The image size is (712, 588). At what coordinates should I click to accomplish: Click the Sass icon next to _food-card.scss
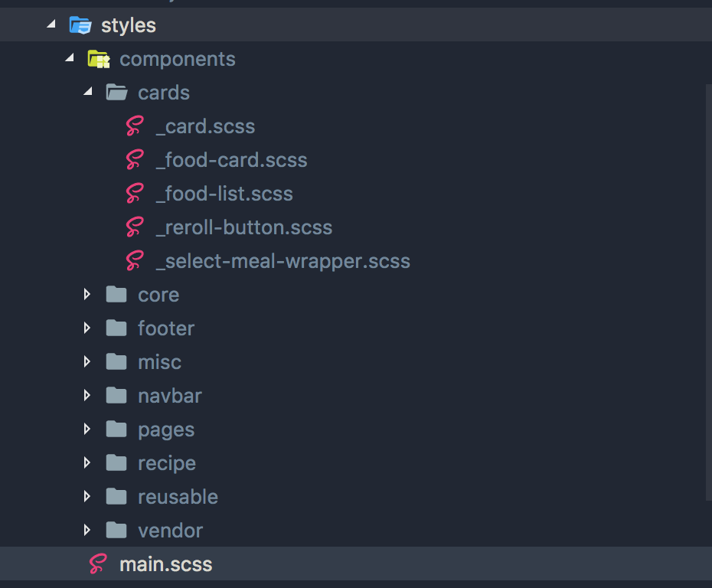pyautogui.click(x=135, y=159)
